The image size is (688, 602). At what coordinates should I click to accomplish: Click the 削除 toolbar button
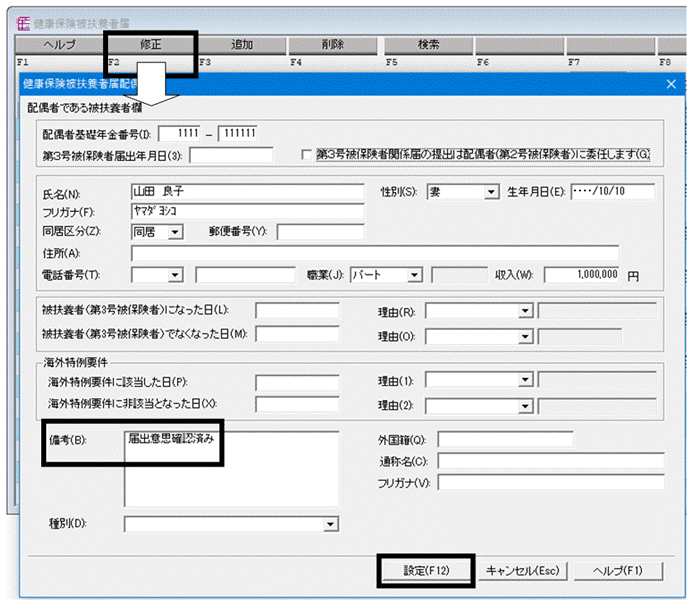pos(333,45)
